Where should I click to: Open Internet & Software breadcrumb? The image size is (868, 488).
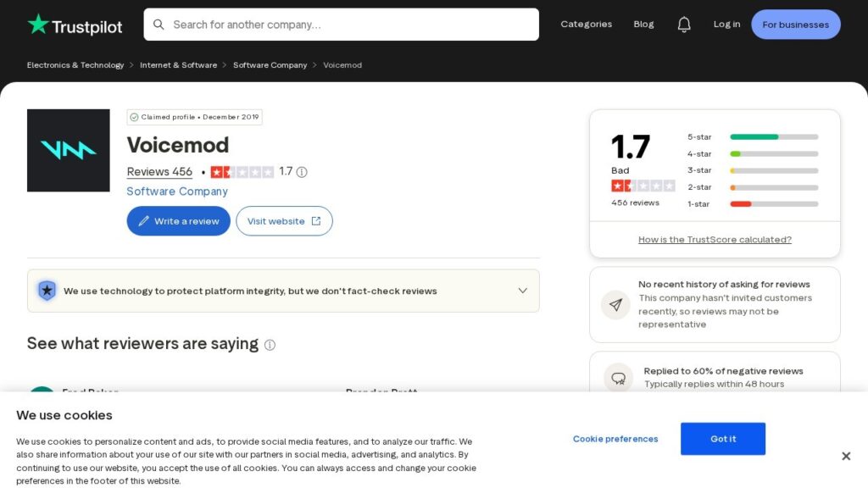pos(178,64)
